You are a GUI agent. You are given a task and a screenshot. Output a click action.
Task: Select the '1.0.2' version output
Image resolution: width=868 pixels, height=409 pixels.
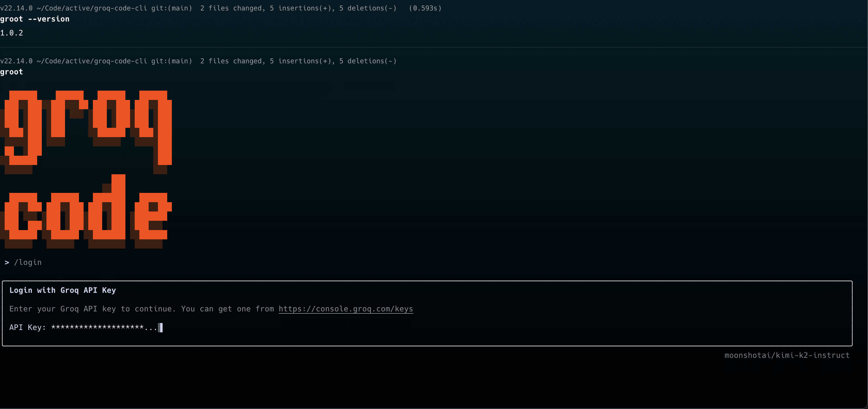tap(11, 33)
